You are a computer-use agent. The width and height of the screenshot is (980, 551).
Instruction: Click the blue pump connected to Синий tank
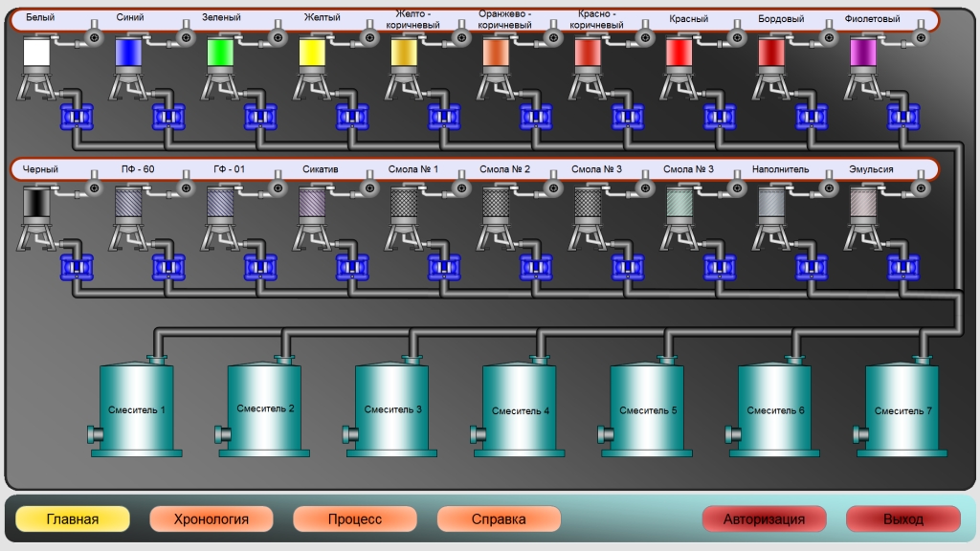pos(167,118)
